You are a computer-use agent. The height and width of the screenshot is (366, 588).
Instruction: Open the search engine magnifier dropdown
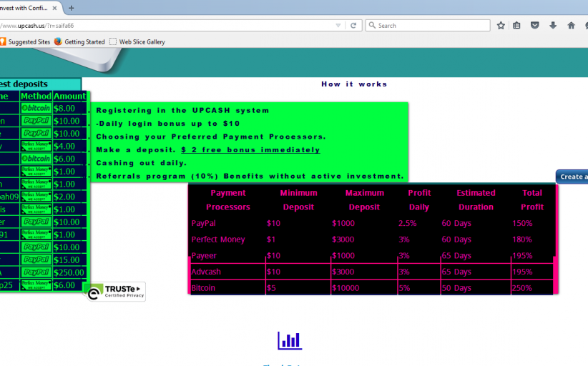pyautogui.click(x=372, y=25)
